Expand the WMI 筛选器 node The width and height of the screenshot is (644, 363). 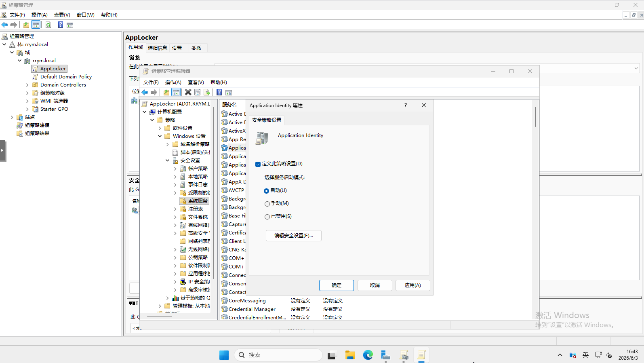pyautogui.click(x=27, y=101)
